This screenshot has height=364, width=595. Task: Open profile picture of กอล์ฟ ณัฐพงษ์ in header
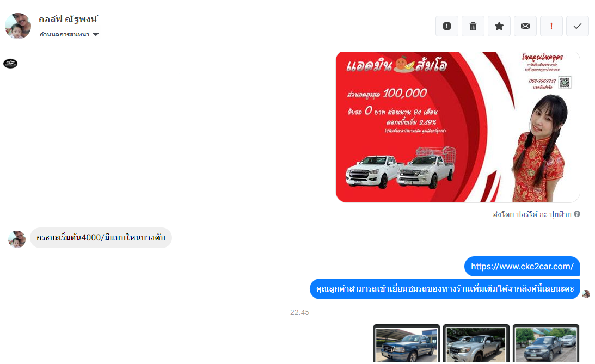tap(17, 26)
